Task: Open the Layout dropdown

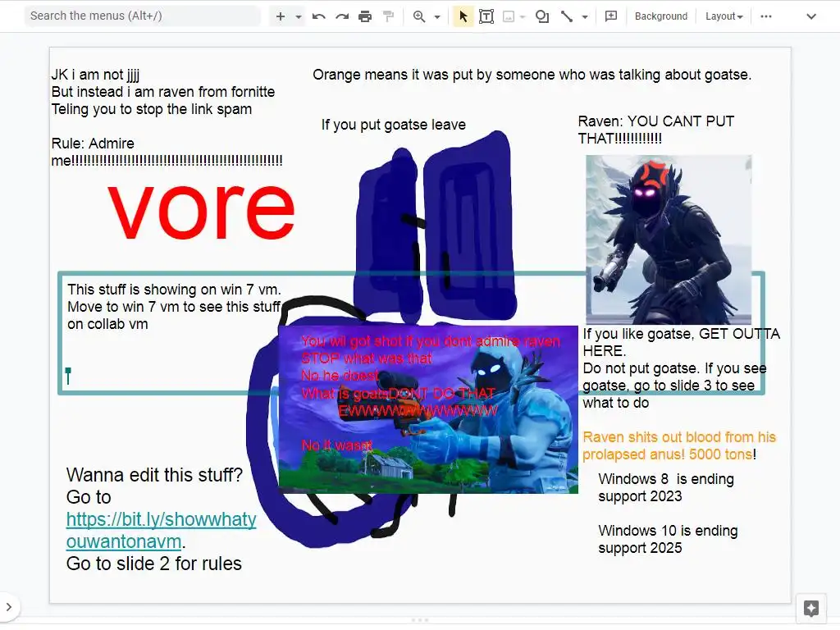Action: [724, 16]
